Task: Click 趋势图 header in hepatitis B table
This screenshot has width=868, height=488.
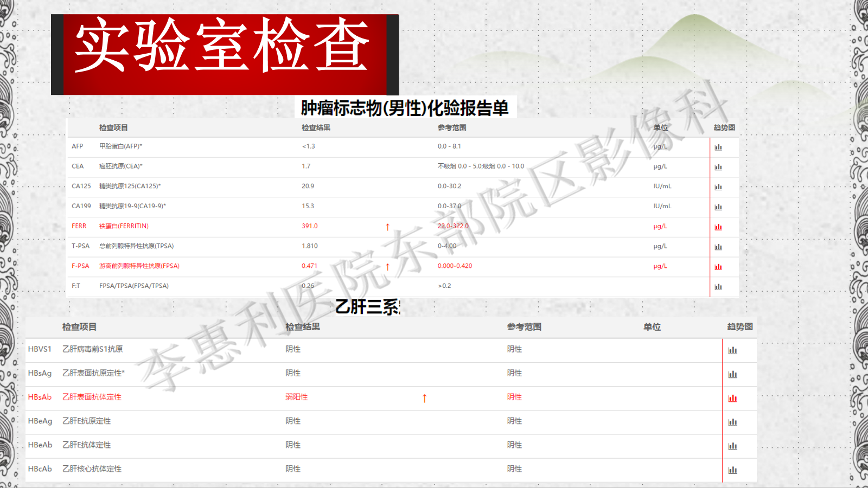Action: tap(740, 326)
